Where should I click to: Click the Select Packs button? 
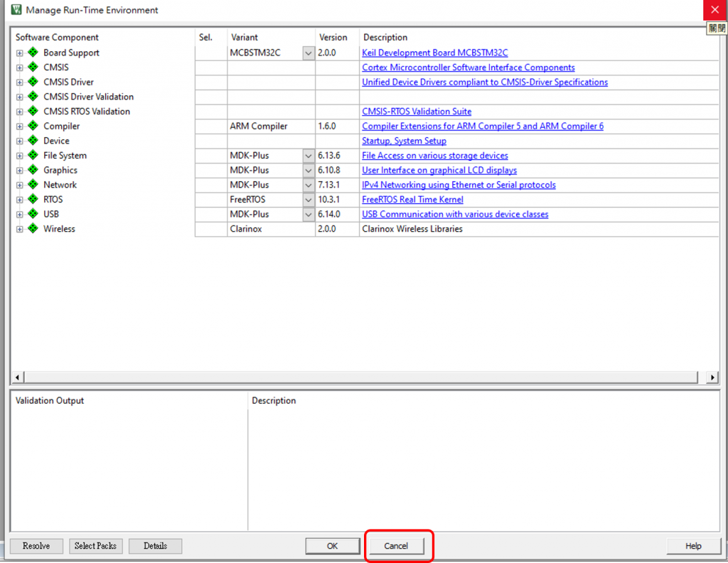[x=96, y=546]
